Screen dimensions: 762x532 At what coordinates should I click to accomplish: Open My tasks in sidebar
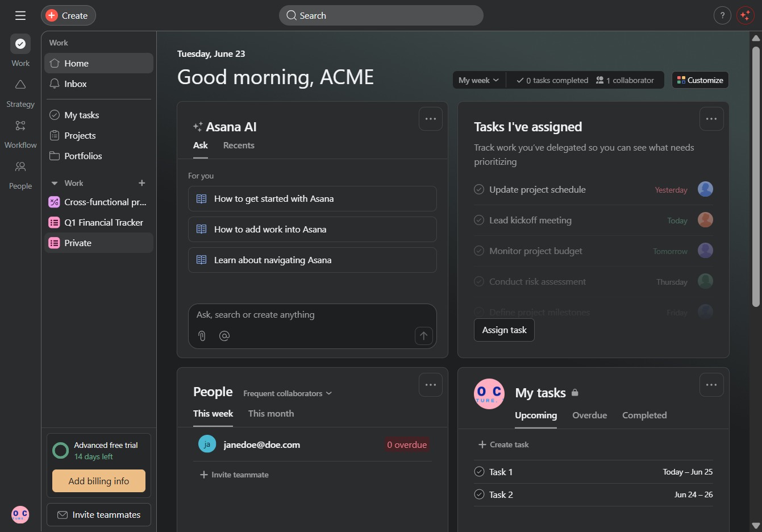coord(99,115)
